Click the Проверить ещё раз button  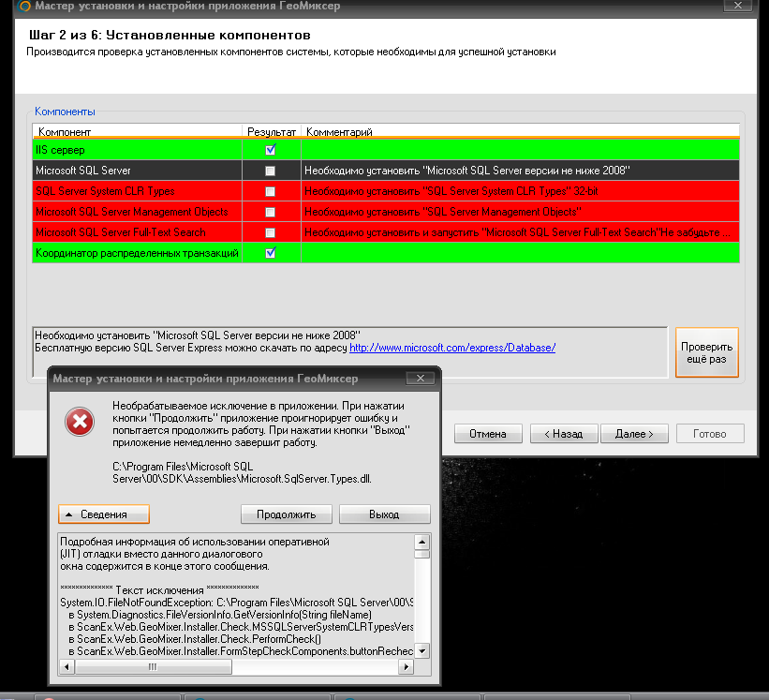(707, 352)
